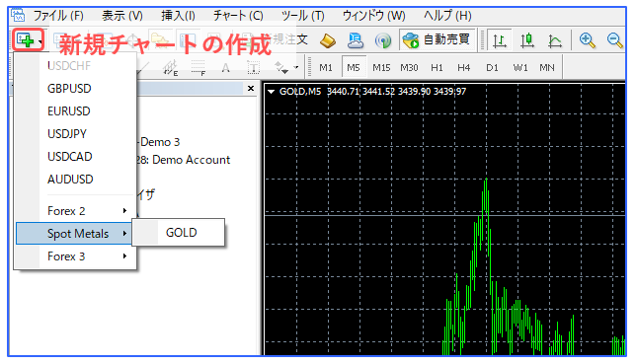The height and width of the screenshot is (364, 637).
Task: Click the yellow MetaEditor book icon
Action: [328, 40]
